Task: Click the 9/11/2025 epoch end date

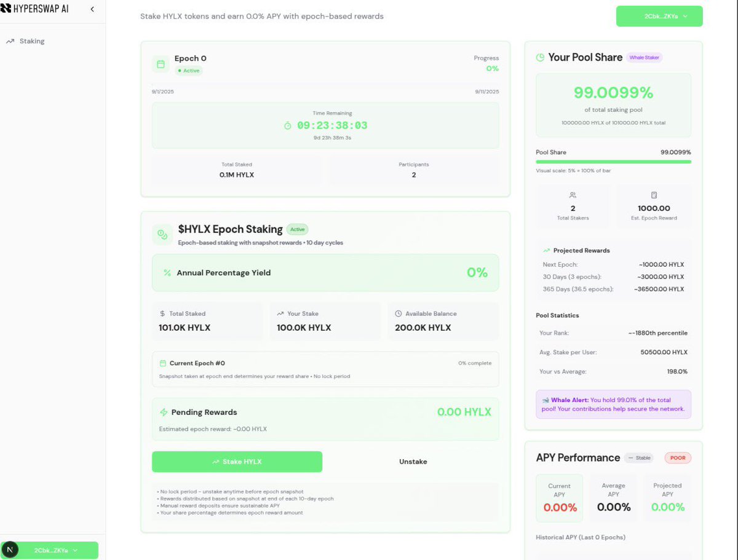Action: tap(487, 92)
